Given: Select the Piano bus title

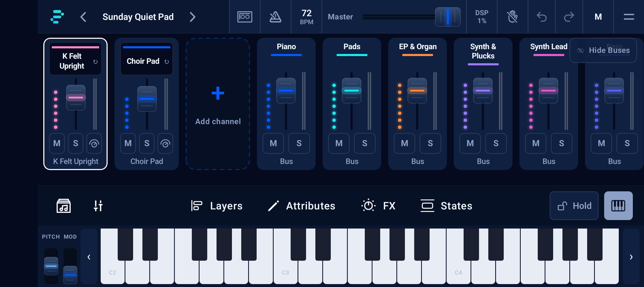Looking at the screenshot, I should (286, 47).
